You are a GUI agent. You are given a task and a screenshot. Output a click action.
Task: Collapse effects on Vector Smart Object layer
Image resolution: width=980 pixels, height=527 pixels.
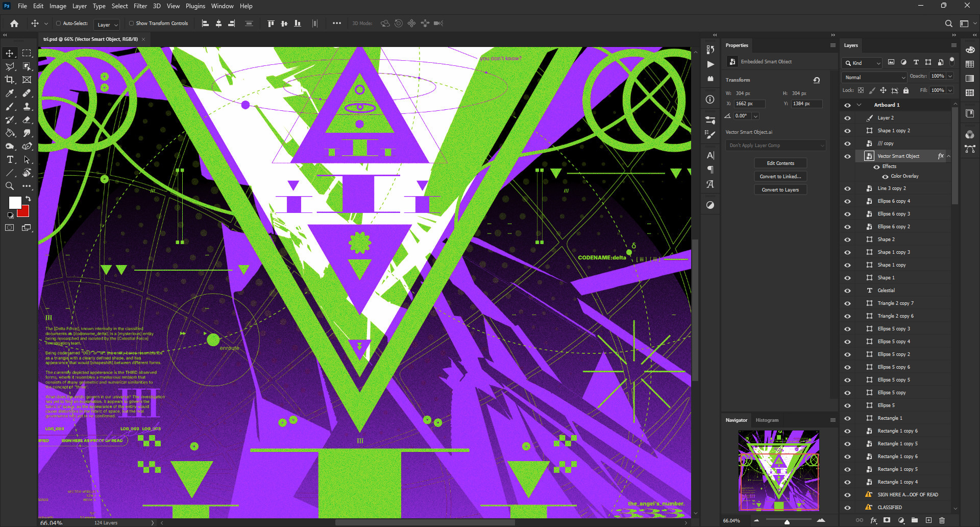point(949,156)
